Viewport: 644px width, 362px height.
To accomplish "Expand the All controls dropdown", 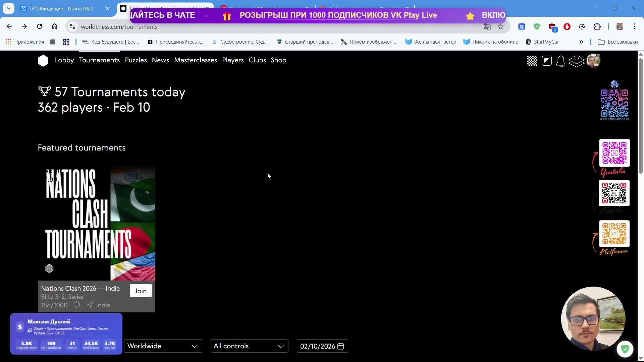I will [x=249, y=346].
